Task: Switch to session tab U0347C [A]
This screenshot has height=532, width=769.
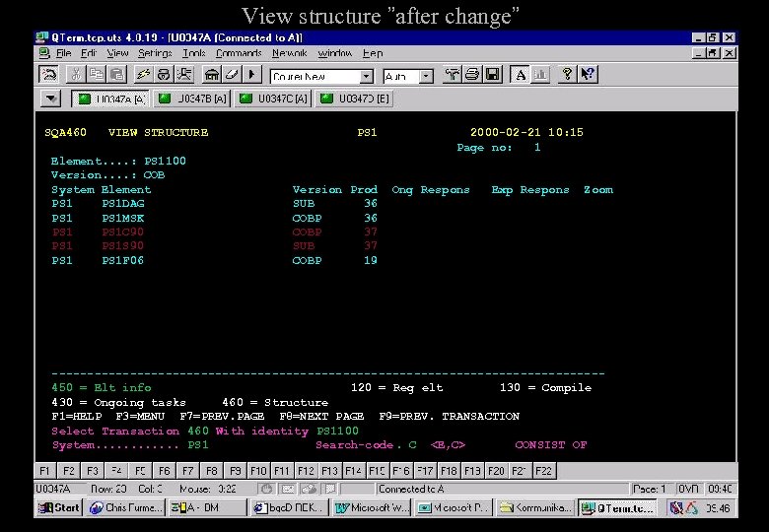Action: (273, 99)
